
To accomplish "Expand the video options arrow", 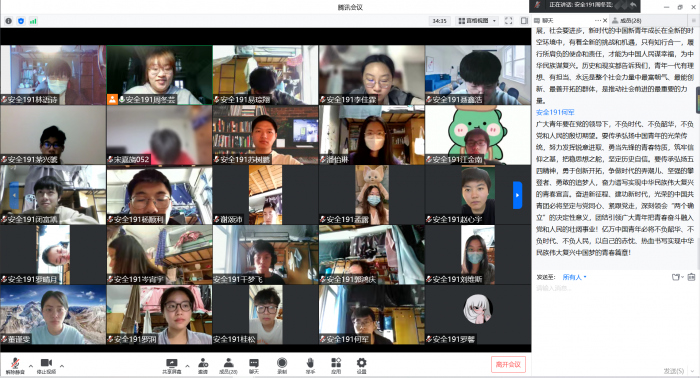I will (62, 366).
